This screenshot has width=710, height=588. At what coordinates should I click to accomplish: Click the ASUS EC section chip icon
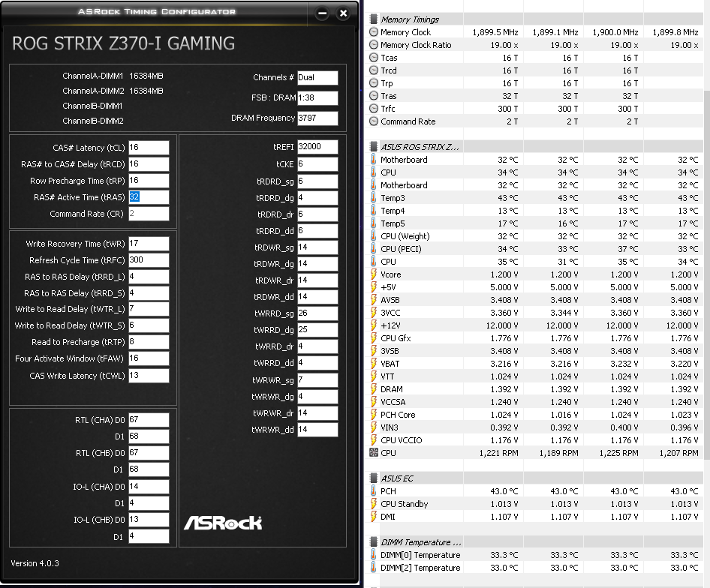coord(374,478)
